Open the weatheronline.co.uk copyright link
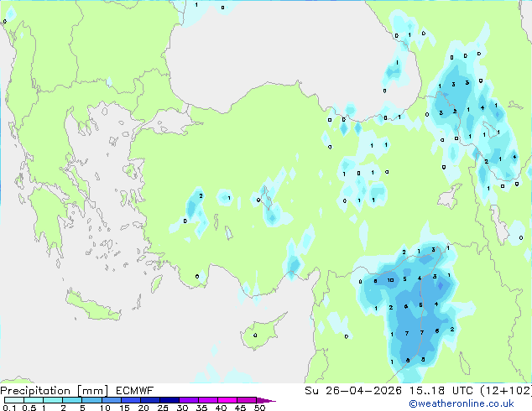532x411 pixels. (462, 403)
